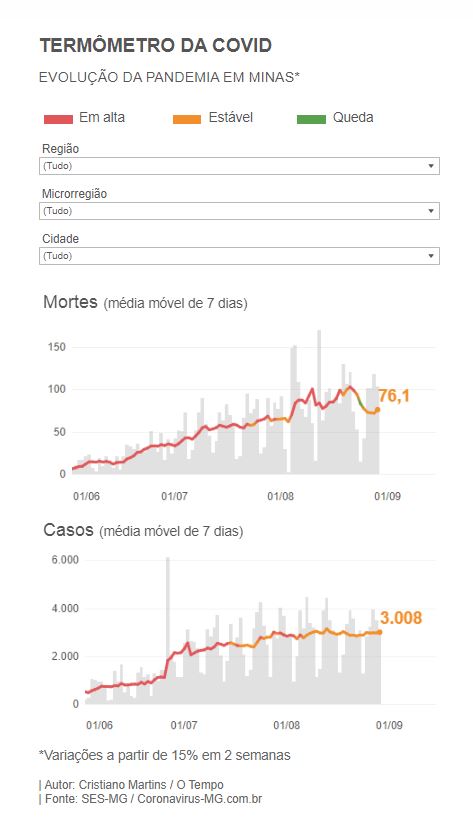The height and width of the screenshot is (827, 473).
Task: Click the orange endpoint dot on Casos chart
Action: [379, 632]
